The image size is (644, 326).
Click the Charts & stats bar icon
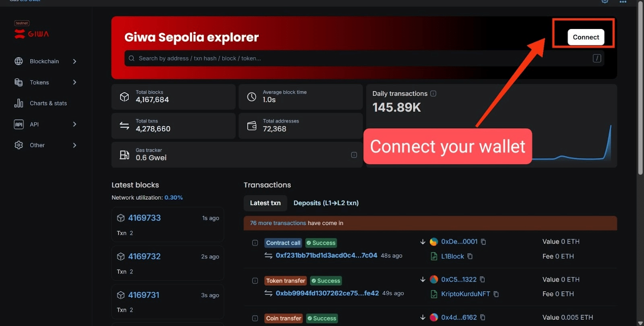tap(19, 103)
